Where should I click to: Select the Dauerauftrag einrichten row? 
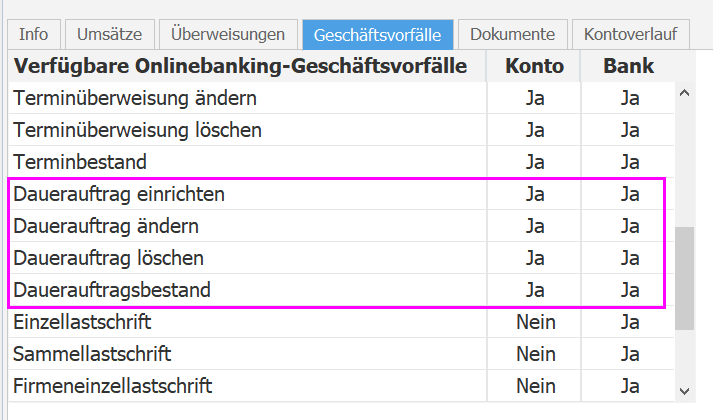pos(119,194)
